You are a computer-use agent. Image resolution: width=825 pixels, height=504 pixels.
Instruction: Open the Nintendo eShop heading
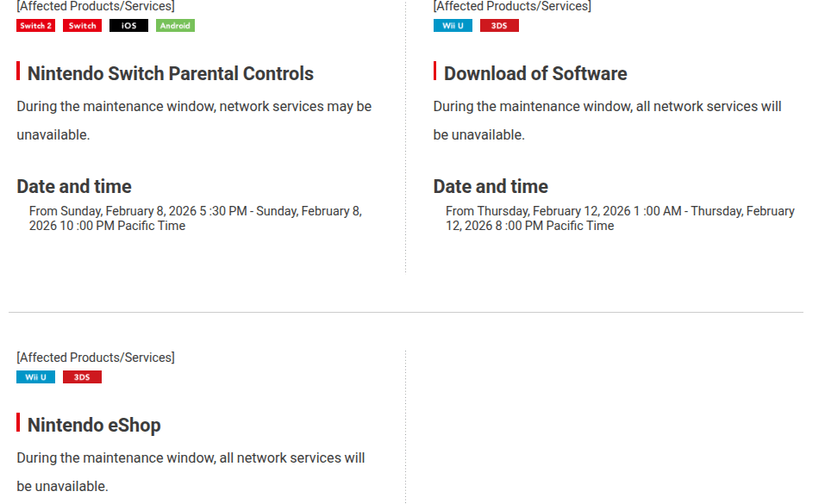point(93,425)
